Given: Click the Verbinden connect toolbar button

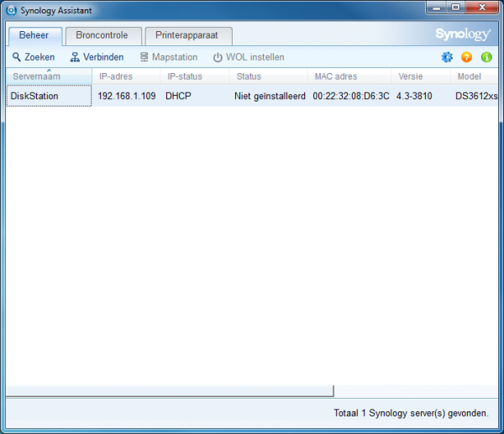Looking at the screenshot, I should pyautogui.click(x=97, y=57).
